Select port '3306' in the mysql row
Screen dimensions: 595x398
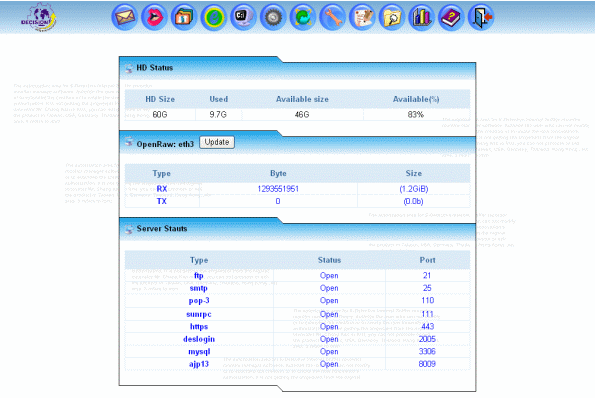pos(427,351)
